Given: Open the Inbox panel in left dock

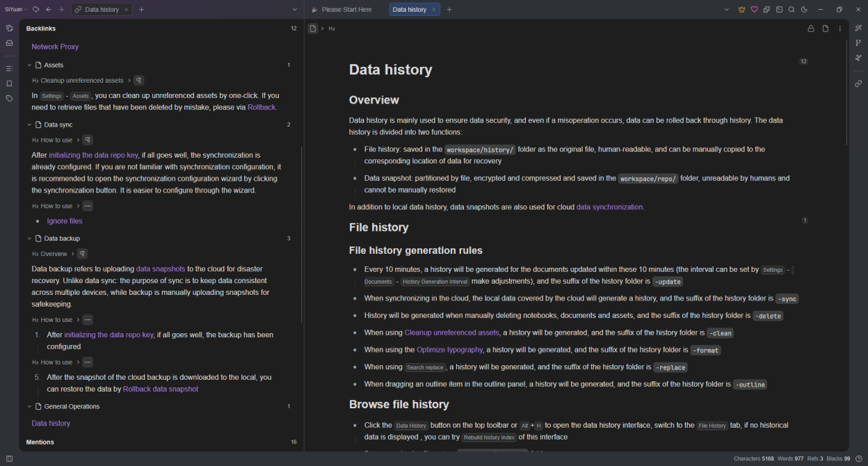Looking at the screenshot, I should pyautogui.click(x=9, y=43).
